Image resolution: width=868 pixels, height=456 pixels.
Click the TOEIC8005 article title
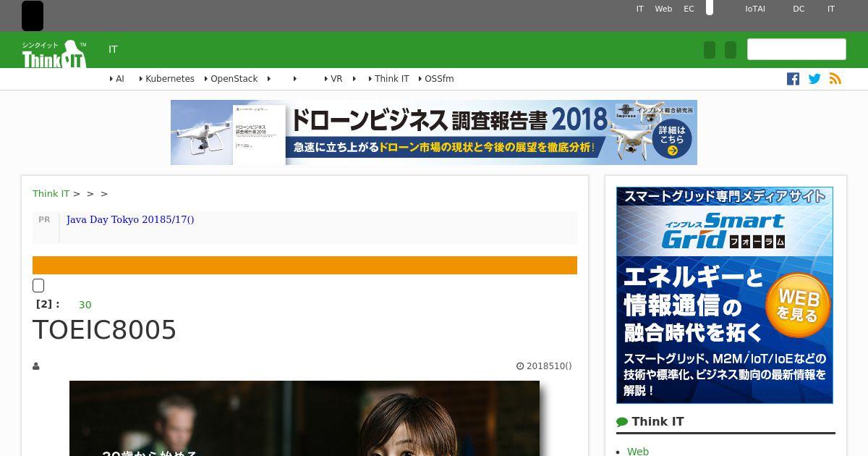tap(105, 330)
